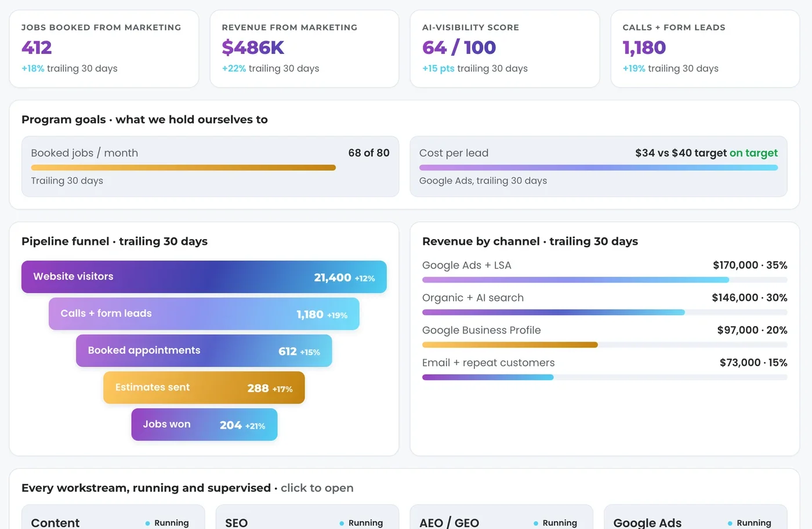Image resolution: width=812 pixels, height=529 pixels.
Task: Select the Booked appointments funnel stage
Action: click(204, 351)
